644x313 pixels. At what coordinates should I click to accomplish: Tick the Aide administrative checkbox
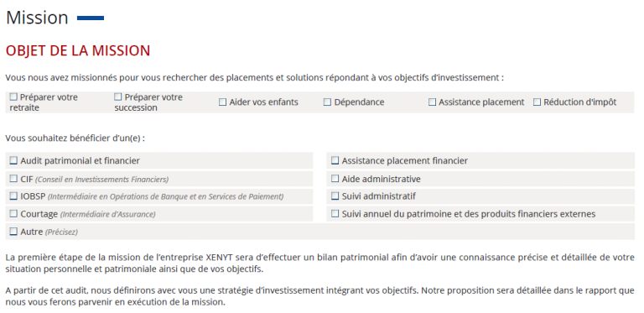(335, 179)
